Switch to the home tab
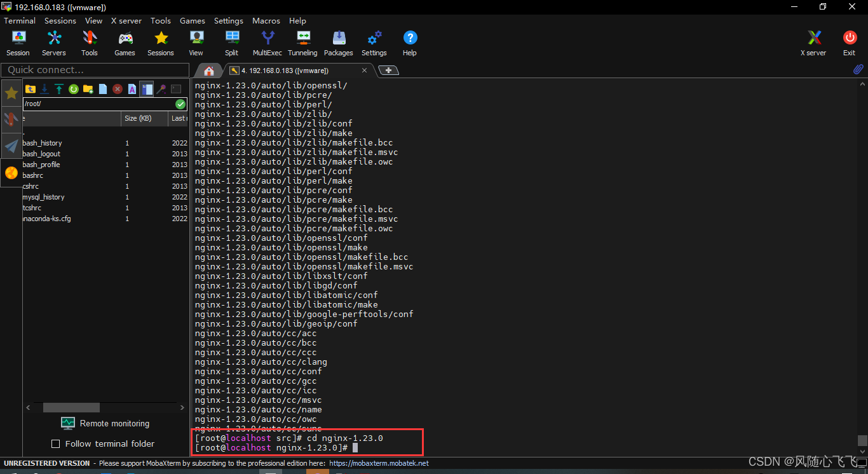The height and width of the screenshot is (474, 868). tap(208, 71)
